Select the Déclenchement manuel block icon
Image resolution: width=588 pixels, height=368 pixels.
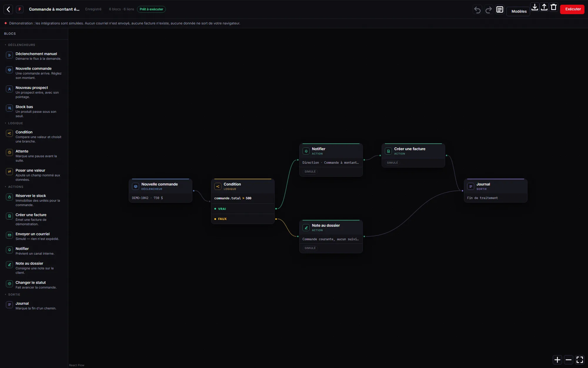9,55
